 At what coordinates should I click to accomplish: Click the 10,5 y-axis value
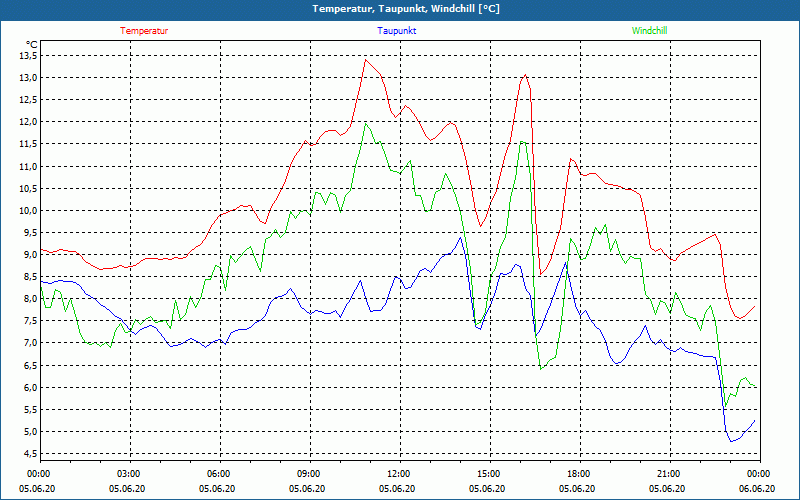29,188
